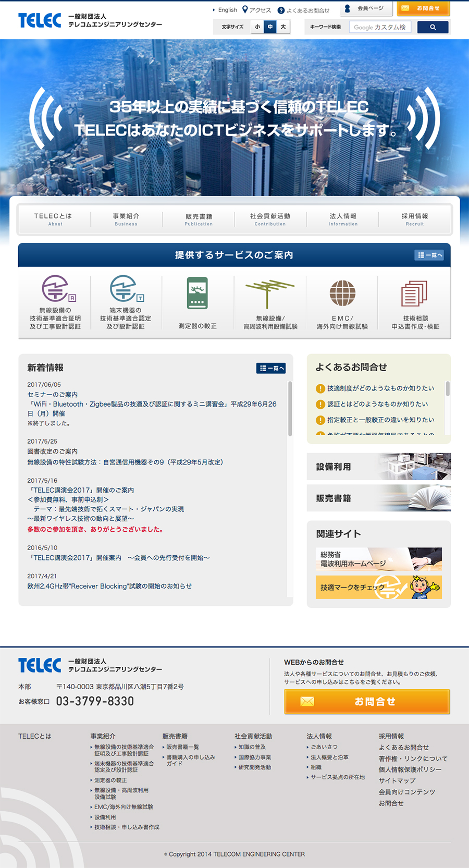
Task: Click 指定較正と一般較正の違い FAQ item
Action: pos(375,420)
